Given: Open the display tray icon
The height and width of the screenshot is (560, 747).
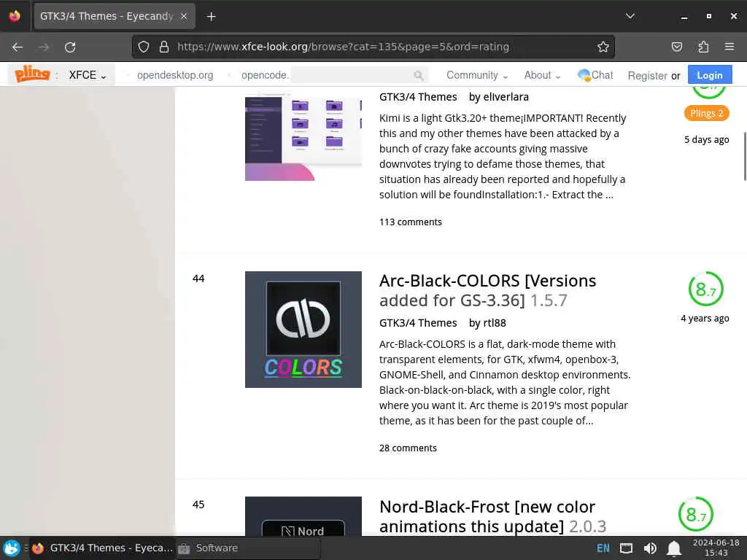Looking at the screenshot, I should click(626, 548).
